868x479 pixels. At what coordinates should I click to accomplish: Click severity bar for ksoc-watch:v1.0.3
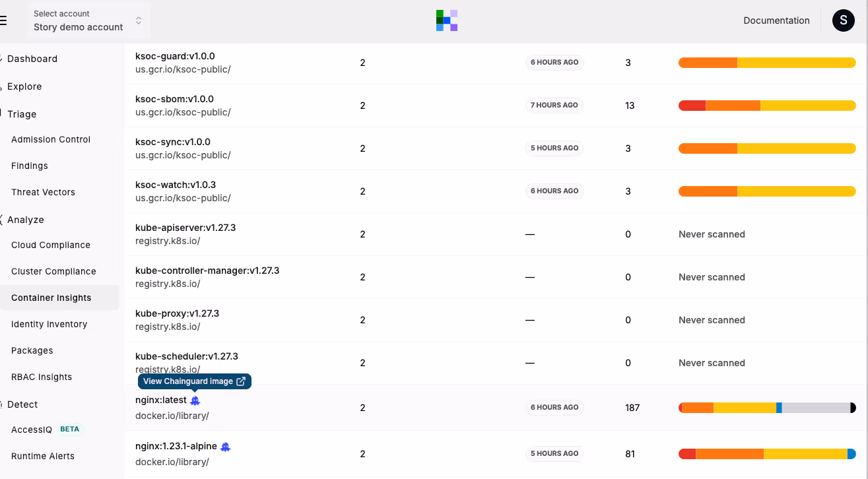coord(767,191)
